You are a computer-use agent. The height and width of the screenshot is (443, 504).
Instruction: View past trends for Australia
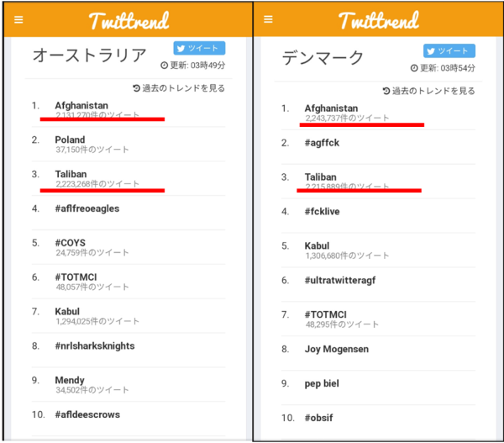pyautogui.click(x=179, y=88)
